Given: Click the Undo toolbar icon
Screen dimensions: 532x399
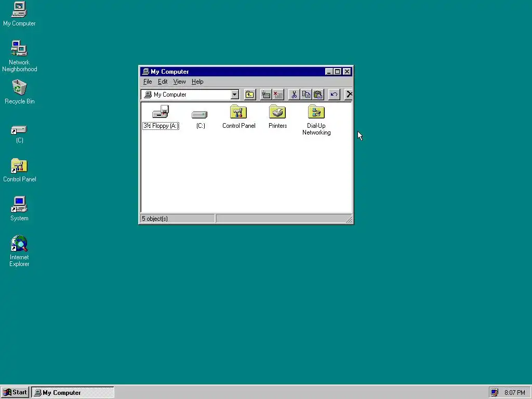Looking at the screenshot, I should 334,95.
